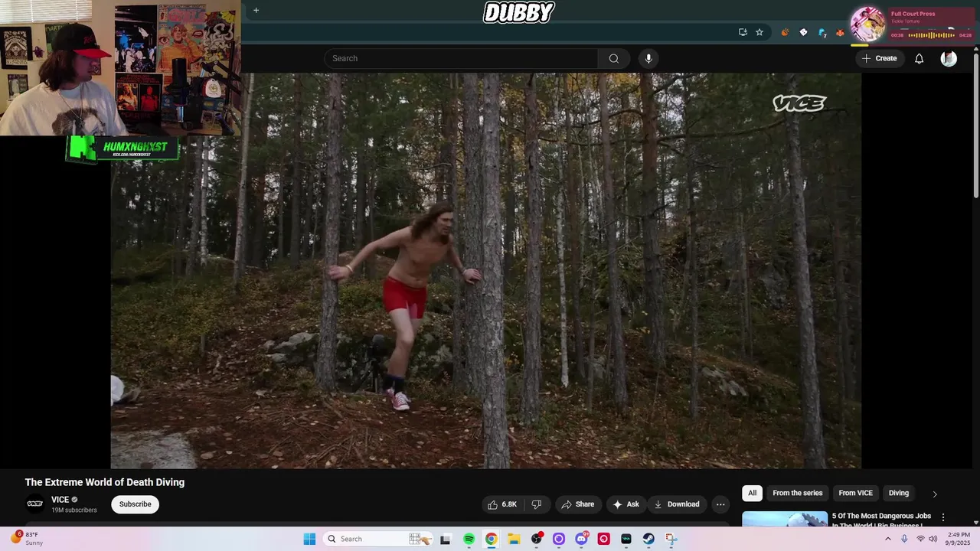Focus the YouTube search field
Image resolution: width=980 pixels, height=551 pixels.
[x=461, y=58]
